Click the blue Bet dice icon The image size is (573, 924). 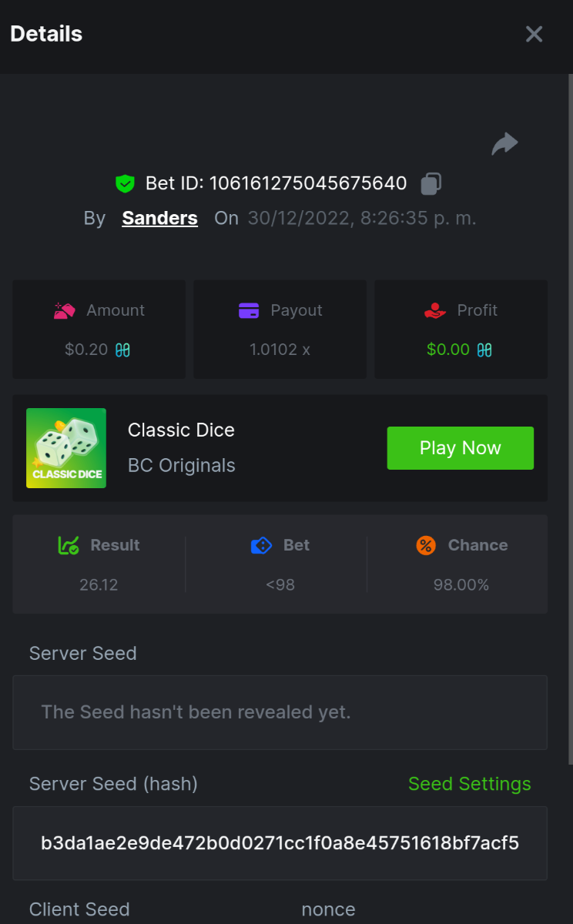pos(262,545)
